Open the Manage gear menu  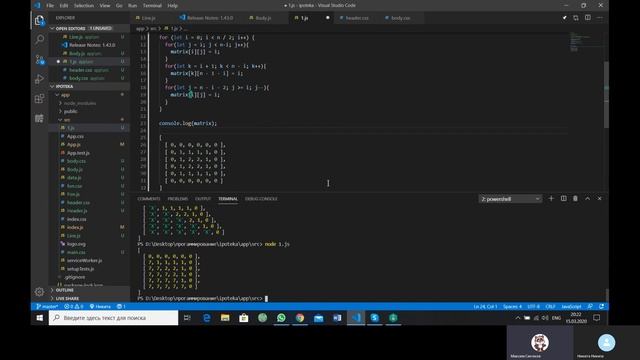(40, 291)
